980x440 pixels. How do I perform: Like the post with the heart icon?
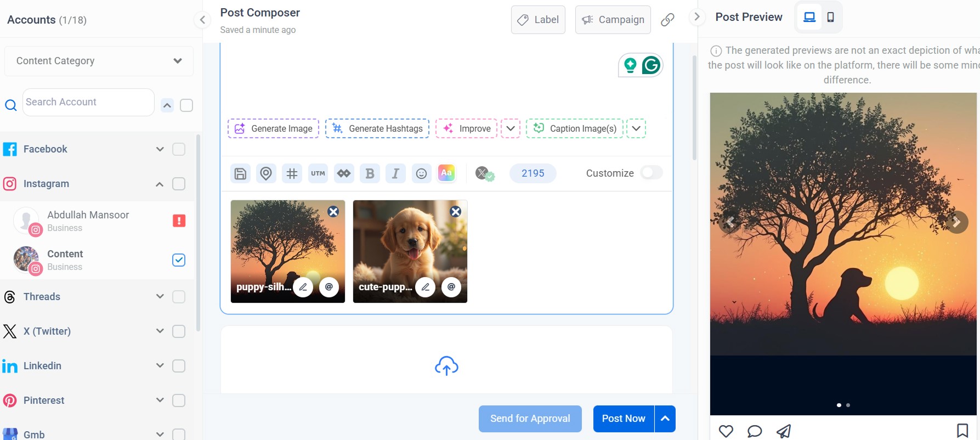point(726,431)
